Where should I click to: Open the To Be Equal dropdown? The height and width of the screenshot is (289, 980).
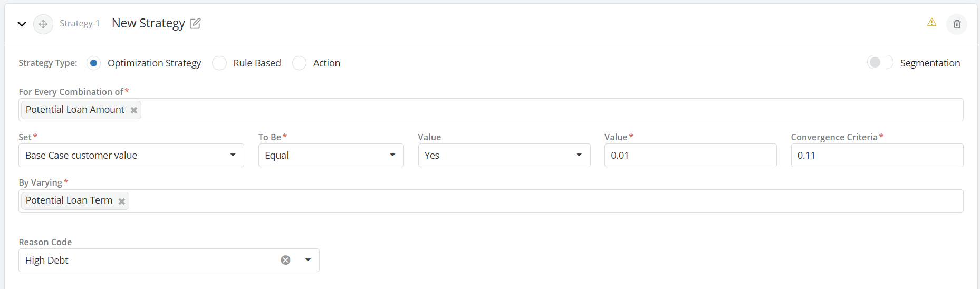pyautogui.click(x=331, y=156)
